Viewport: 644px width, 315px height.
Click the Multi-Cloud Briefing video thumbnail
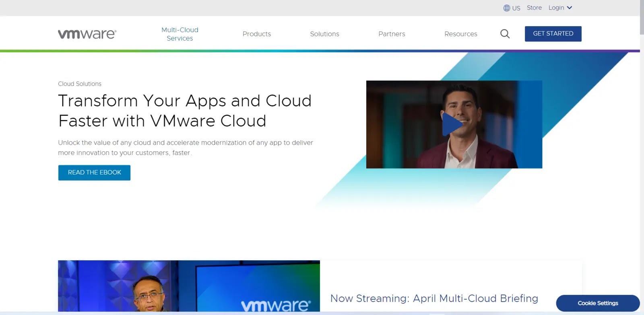[x=189, y=286]
